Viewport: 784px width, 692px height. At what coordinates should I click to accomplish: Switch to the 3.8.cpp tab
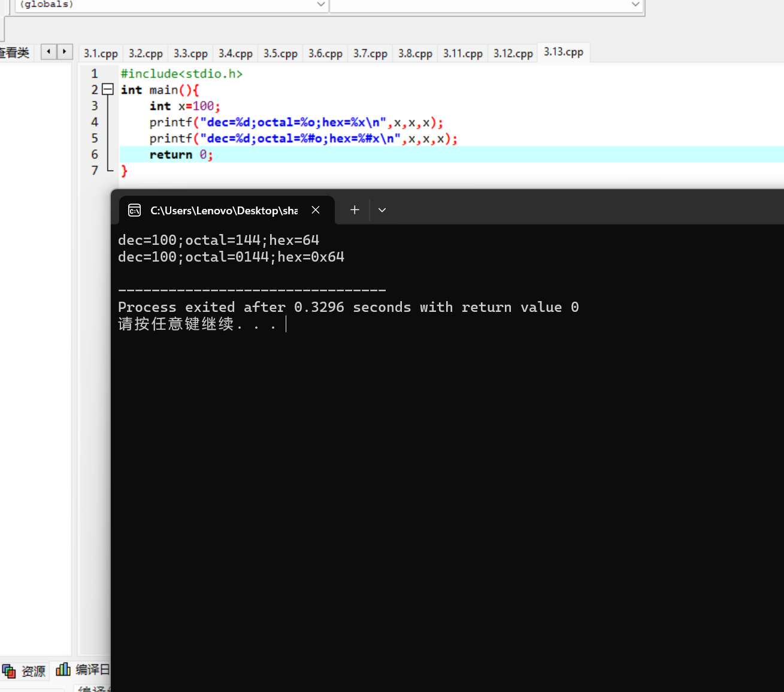coord(415,53)
